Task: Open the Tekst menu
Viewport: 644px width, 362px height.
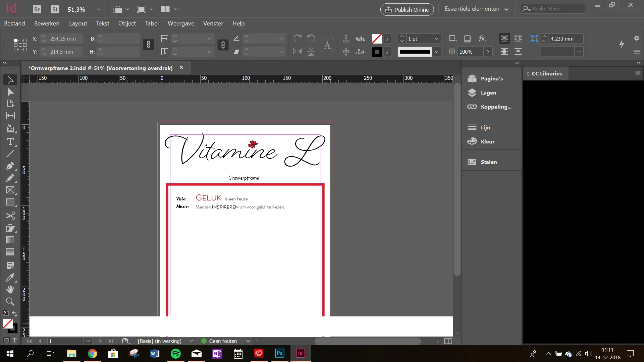Action: point(102,23)
